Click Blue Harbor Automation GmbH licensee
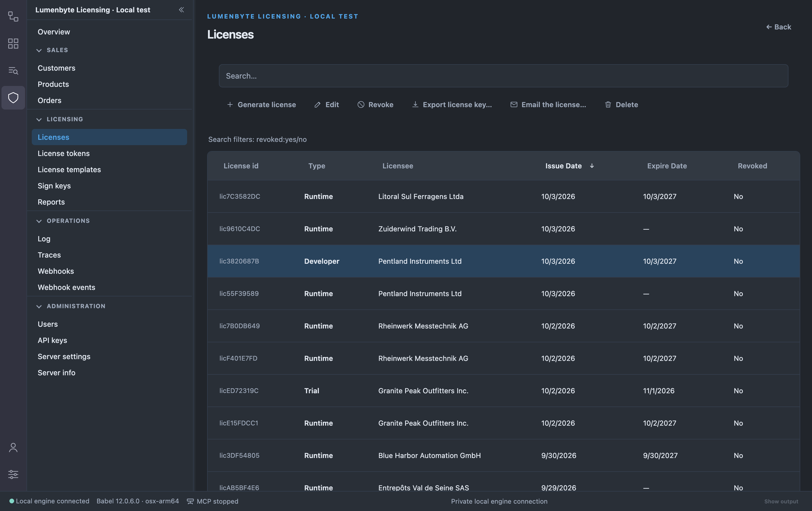Image resolution: width=812 pixels, height=511 pixels. pyautogui.click(x=429, y=455)
